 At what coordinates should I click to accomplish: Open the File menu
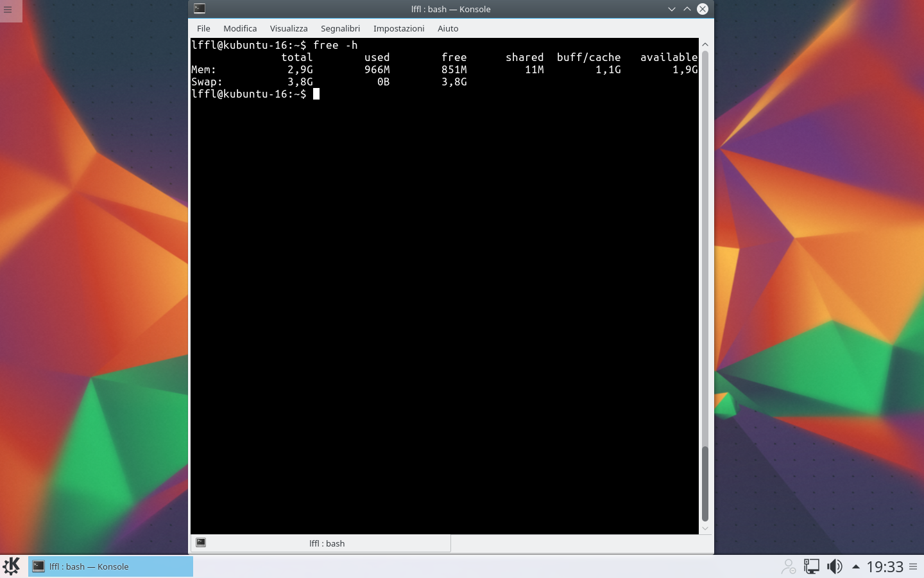pyautogui.click(x=203, y=28)
